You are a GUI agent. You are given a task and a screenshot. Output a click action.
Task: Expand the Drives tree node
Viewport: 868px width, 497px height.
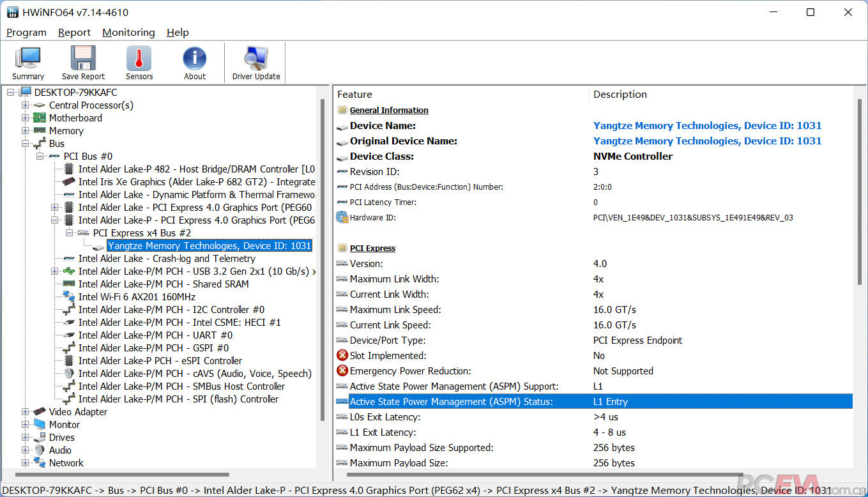point(26,438)
